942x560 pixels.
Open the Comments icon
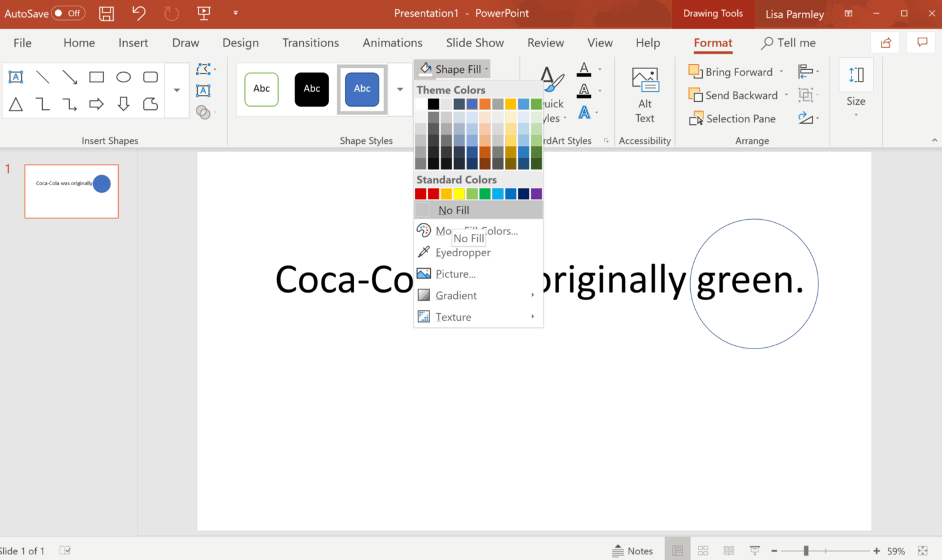923,43
